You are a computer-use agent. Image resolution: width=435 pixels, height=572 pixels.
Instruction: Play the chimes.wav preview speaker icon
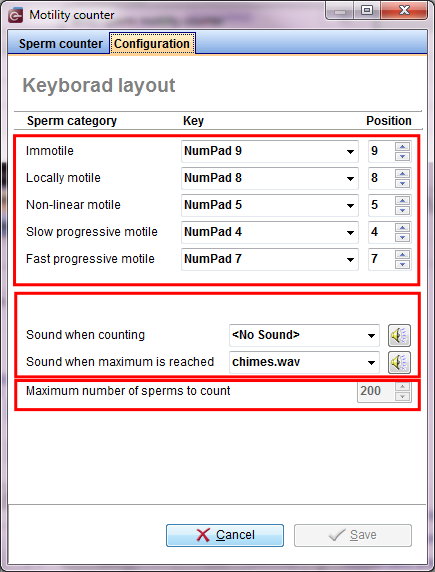pyautogui.click(x=399, y=362)
